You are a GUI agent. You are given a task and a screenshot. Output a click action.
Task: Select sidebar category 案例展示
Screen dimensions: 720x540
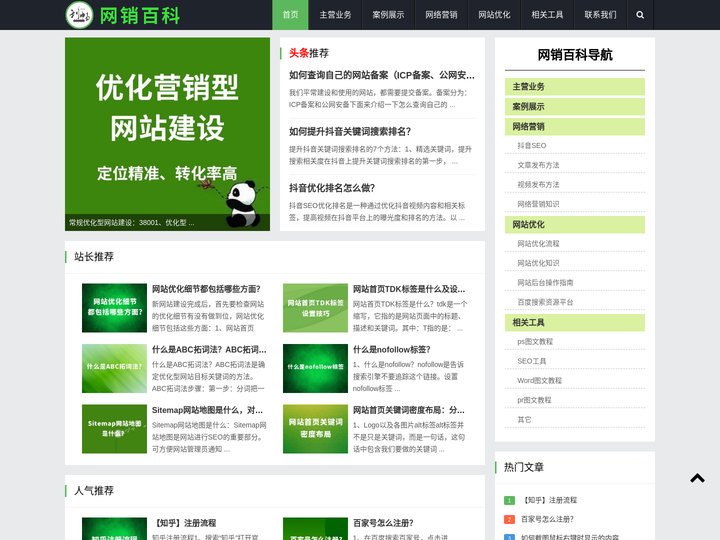(x=575, y=107)
